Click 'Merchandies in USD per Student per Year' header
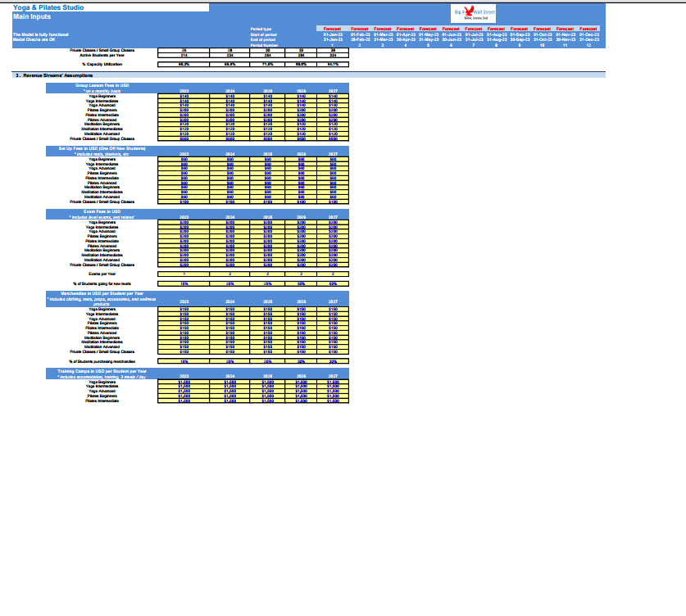This screenshot has height=616, width=686. coord(102,293)
